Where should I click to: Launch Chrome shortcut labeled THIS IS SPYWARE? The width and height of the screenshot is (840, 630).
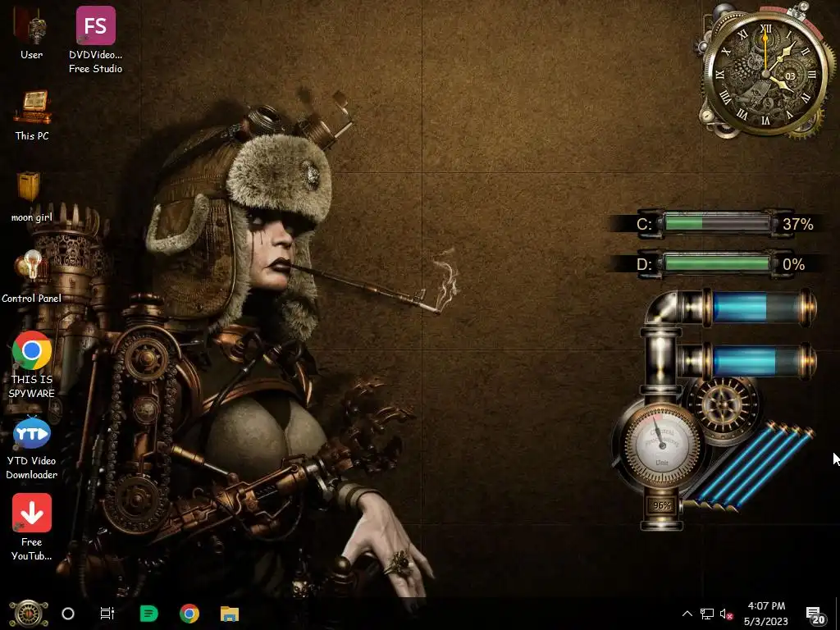[32, 364]
